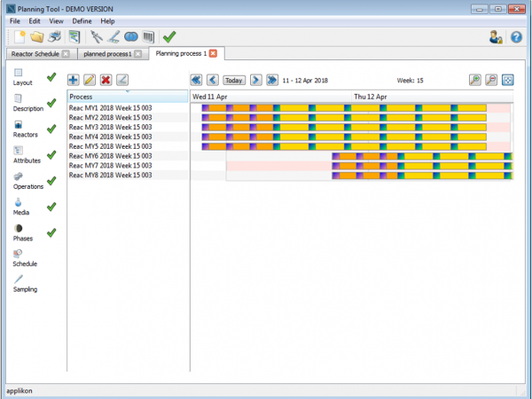Delete the process with the red X icon
The image size is (532, 399).
(106, 80)
